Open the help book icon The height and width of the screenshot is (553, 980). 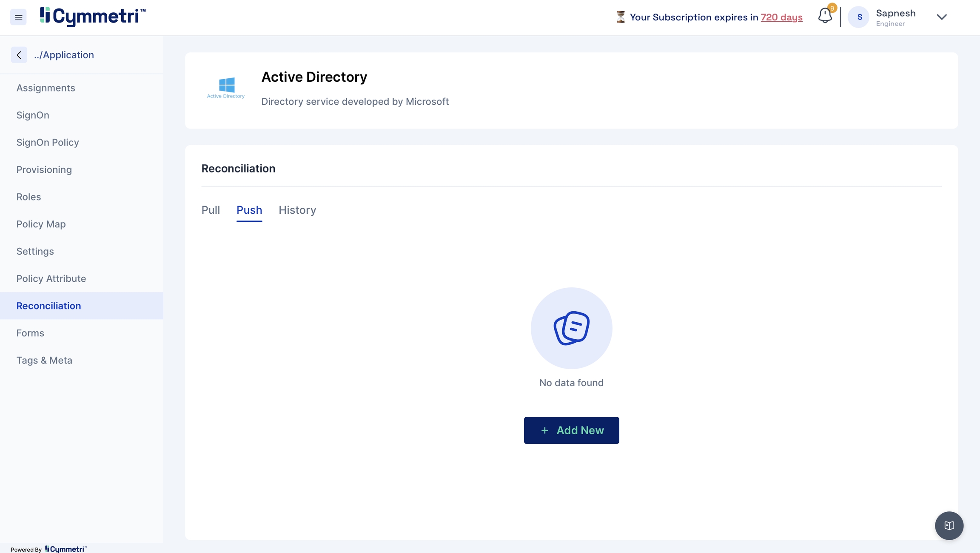[x=949, y=525]
